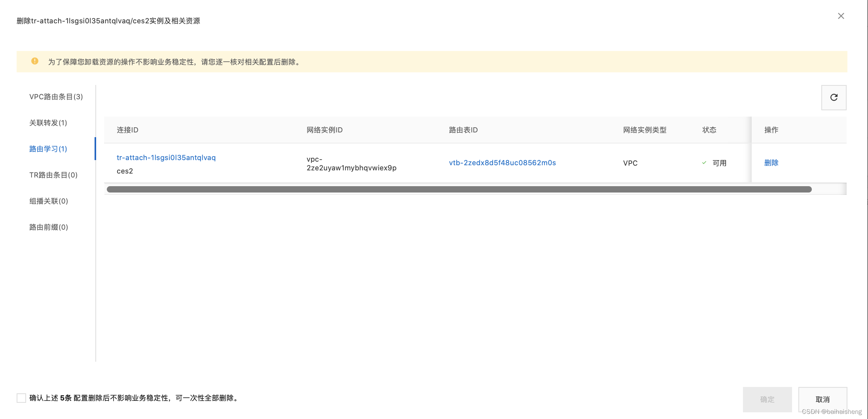
Task: Click the 路由表ID column header
Action: pos(463,130)
